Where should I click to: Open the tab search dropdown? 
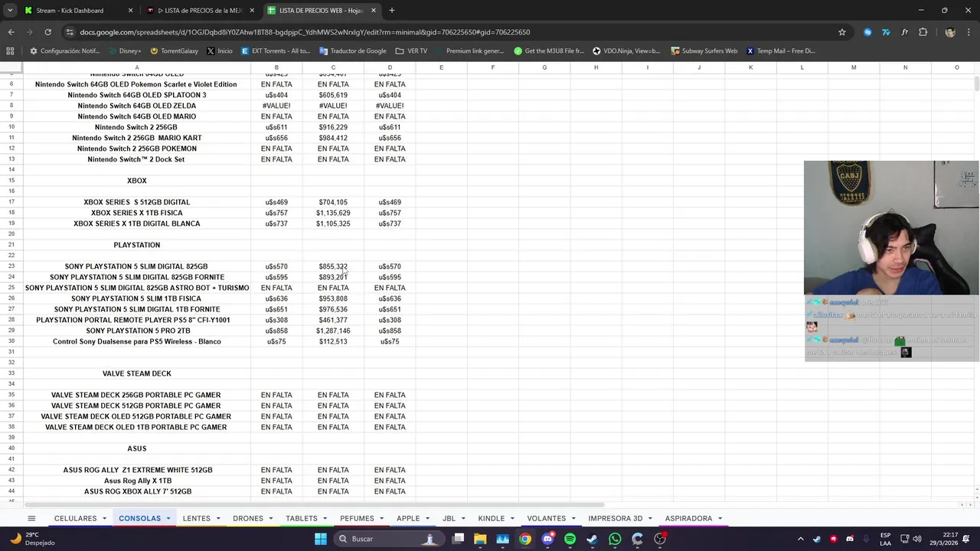pyautogui.click(x=10, y=11)
